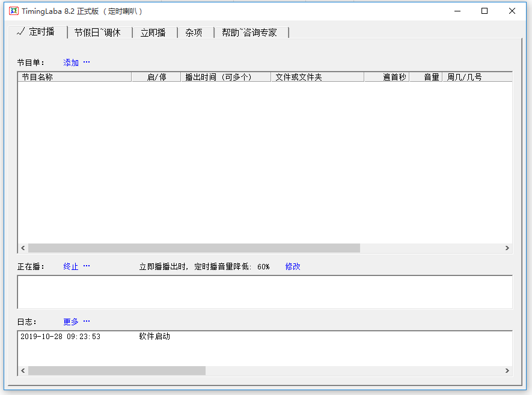The height and width of the screenshot is (395, 532).
Task: Close the TimingLaba window
Action: [512, 11]
